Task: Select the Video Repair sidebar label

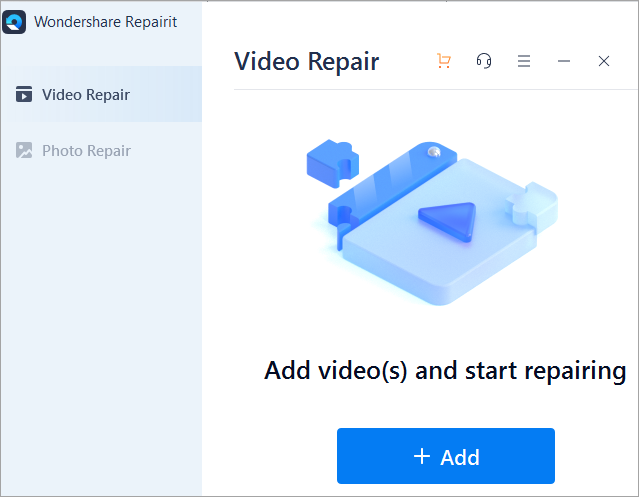Action: pos(86,95)
